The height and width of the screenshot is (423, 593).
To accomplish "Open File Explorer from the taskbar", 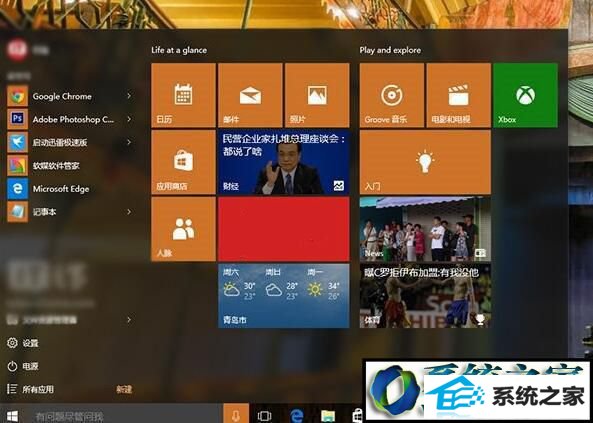I will 328,416.
